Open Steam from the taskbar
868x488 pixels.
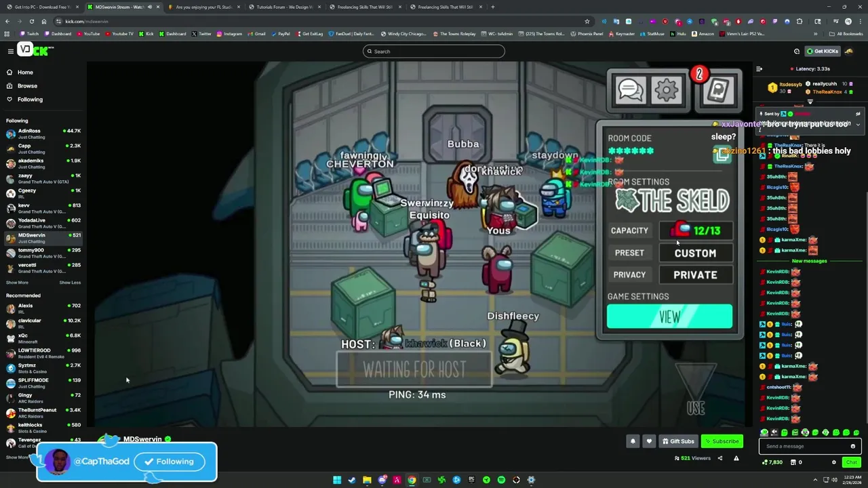tap(352, 480)
